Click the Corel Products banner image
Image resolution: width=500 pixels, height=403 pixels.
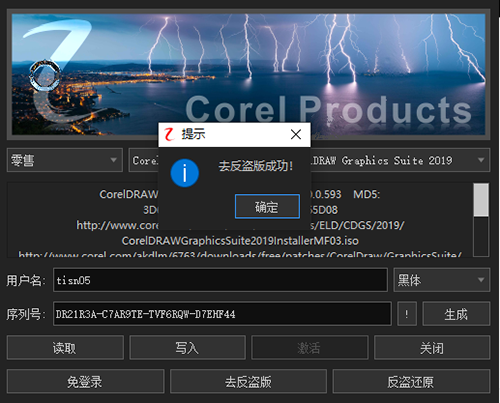pos(248,74)
